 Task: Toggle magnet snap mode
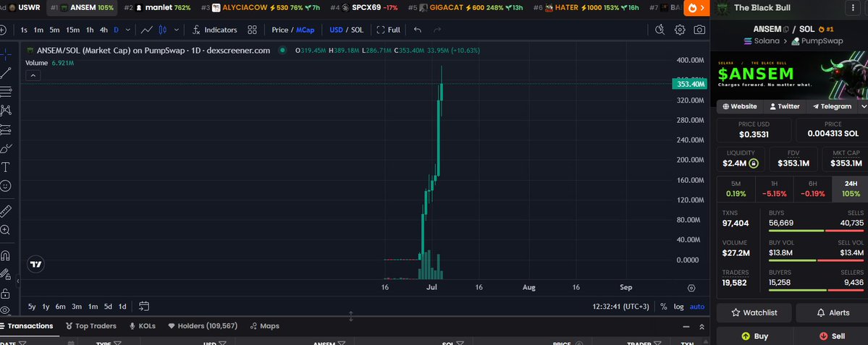click(x=6, y=255)
